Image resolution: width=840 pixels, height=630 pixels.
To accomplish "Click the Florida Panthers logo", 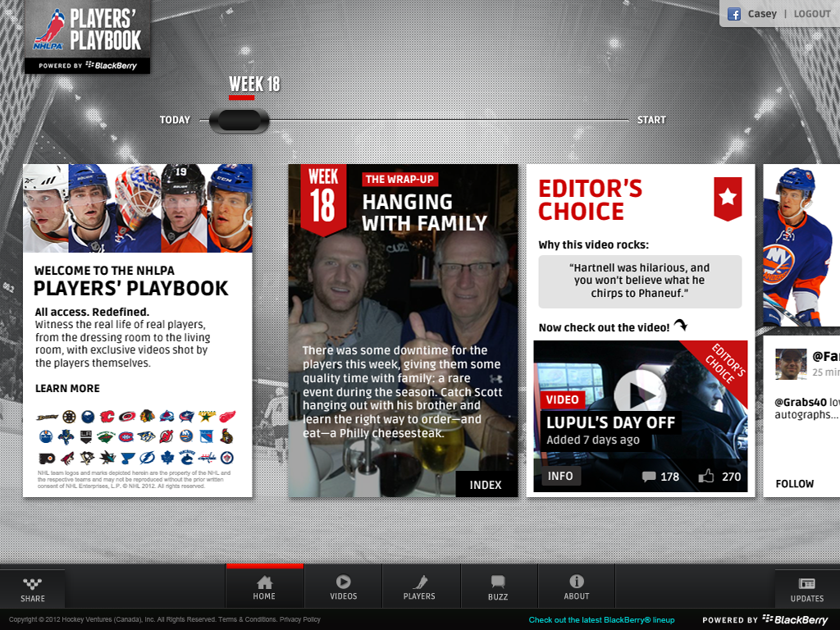I will tap(66, 437).
